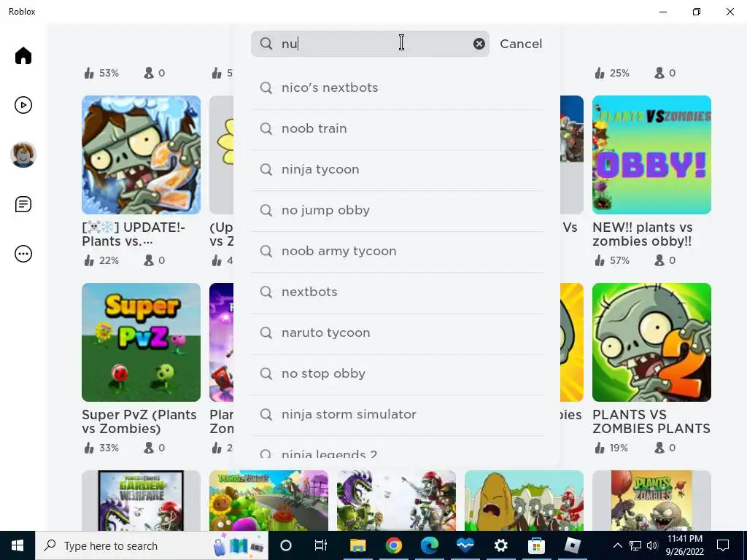Open the Windows Start menu
The height and width of the screenshot is (560, 747).
(18, 545)
